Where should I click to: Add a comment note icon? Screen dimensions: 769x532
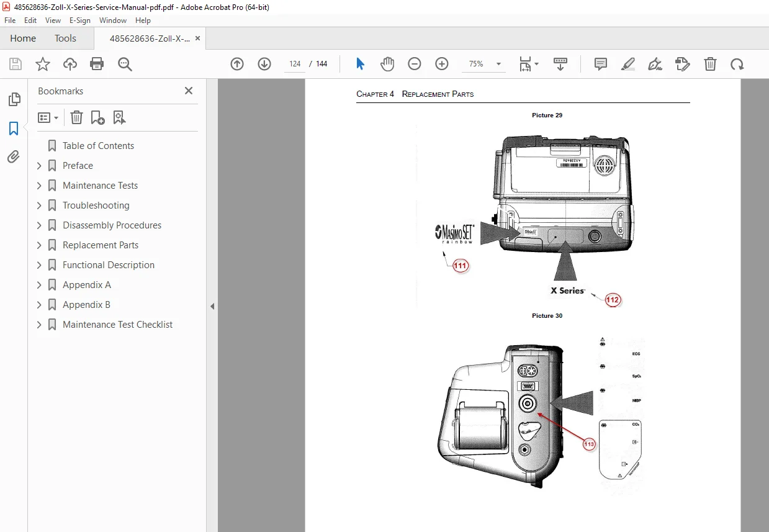[x=601, y=64]
